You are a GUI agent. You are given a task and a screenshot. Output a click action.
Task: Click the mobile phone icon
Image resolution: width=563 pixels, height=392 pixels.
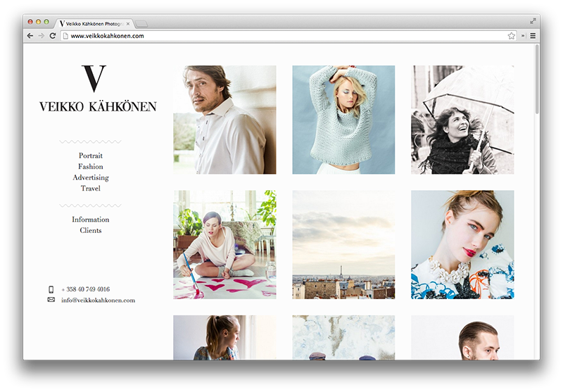51,289
